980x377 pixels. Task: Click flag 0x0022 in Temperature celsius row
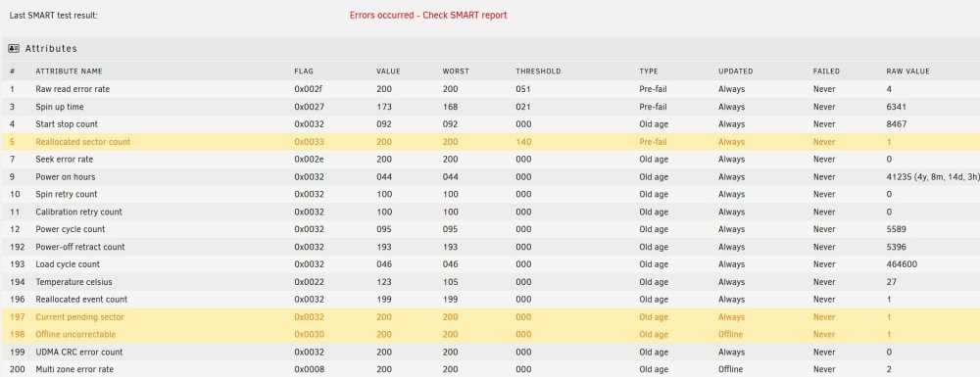pos(310,281)
